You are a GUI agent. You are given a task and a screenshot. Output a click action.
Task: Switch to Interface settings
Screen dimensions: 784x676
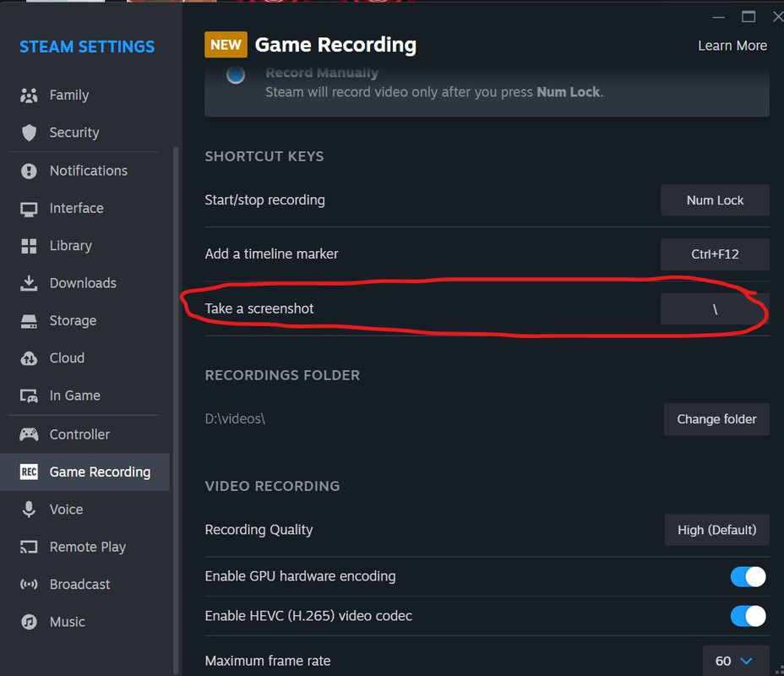pos(77,208)
